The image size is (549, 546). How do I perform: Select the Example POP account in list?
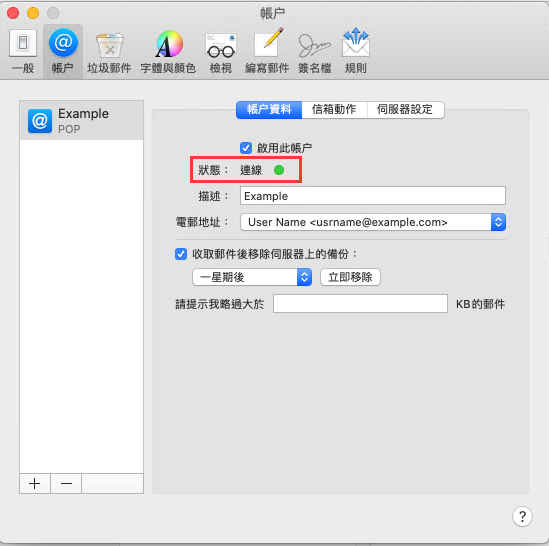tap(81, 120)
